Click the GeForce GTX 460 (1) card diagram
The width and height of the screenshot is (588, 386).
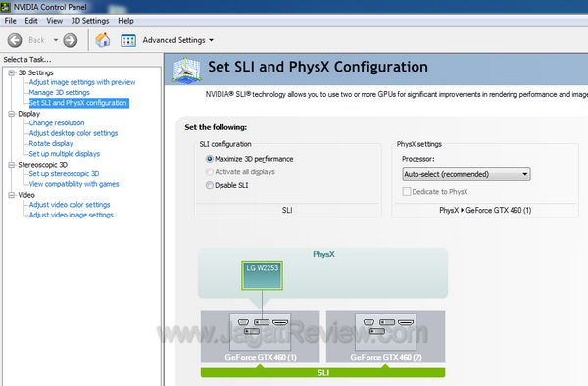tap(261, 336)
